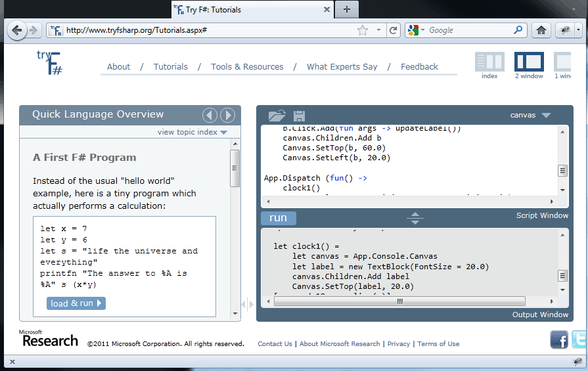Click code line 'clock1()' in script

coord(302,188)
